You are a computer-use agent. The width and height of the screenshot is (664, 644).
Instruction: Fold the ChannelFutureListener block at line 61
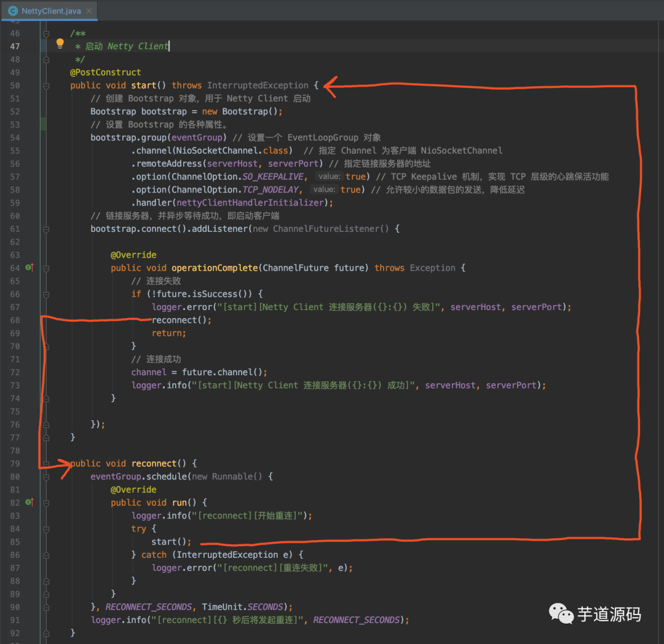pyautogui.click(x=46, y=229)
